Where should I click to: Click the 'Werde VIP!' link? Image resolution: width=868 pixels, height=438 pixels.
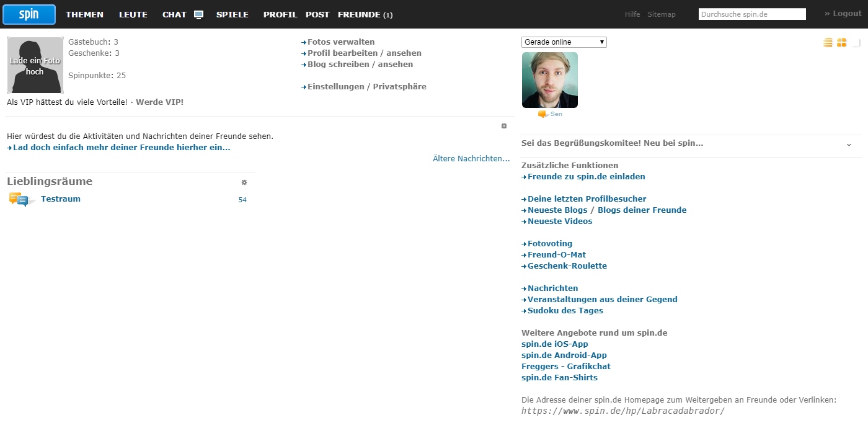pos(160,102)
